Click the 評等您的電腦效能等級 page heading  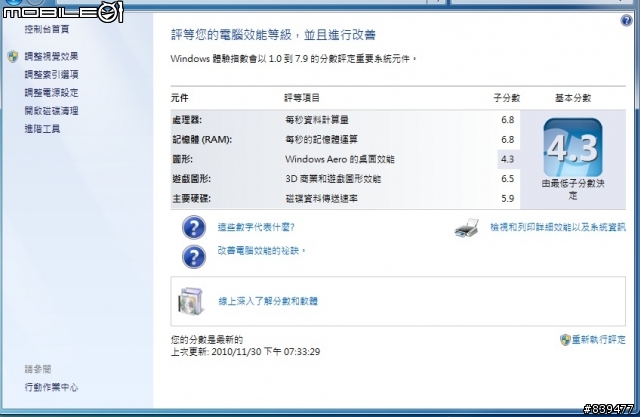tap(273, 35)
